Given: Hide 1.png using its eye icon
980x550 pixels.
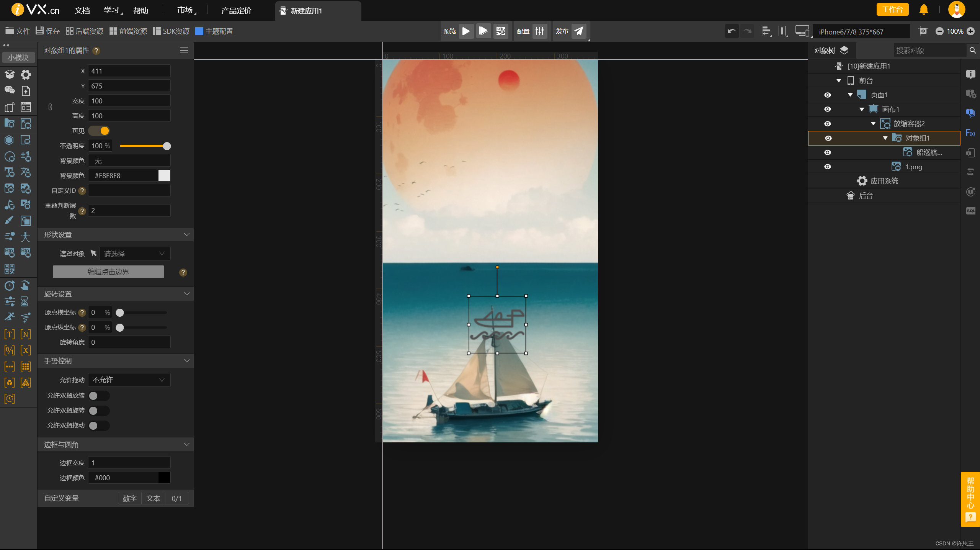Looking at the screenshot, I should tap(828, 167).
